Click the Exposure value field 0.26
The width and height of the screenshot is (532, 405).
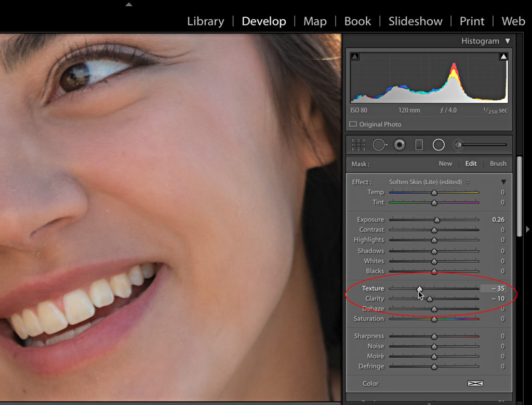pyautogui.click(x=498, y=220)
